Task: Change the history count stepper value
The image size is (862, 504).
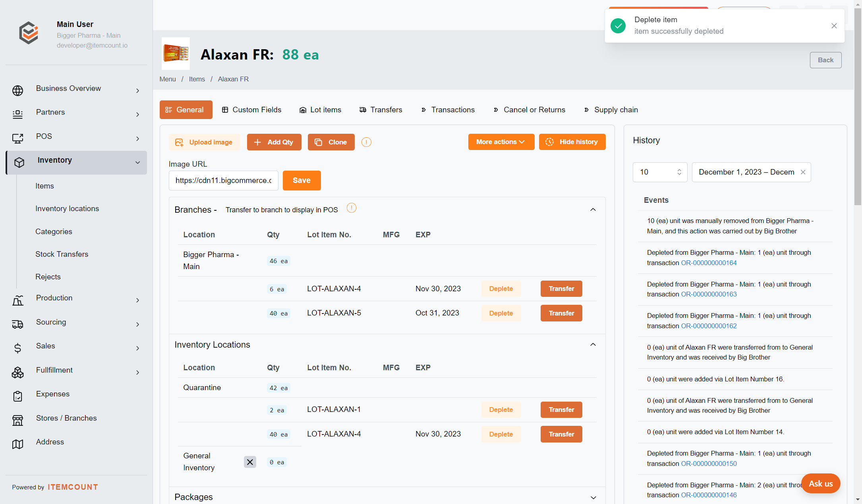Action: [x=679, y=172]
